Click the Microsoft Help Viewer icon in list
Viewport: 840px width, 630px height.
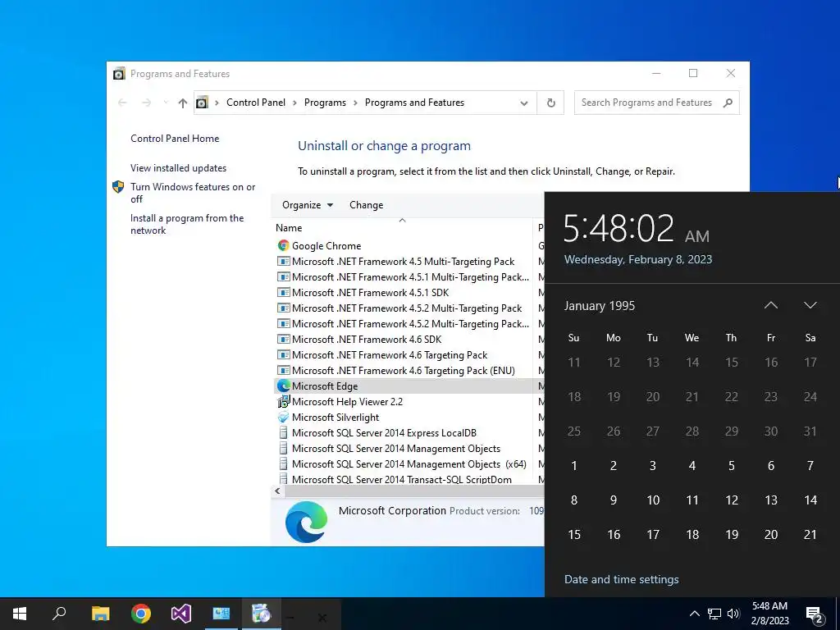pos(283,401)
